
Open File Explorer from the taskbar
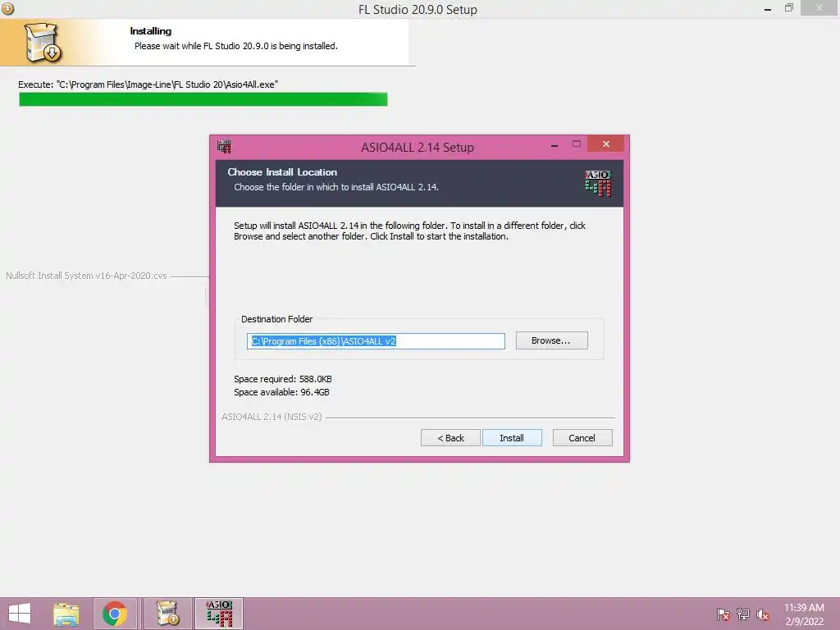tap(66, 614)
